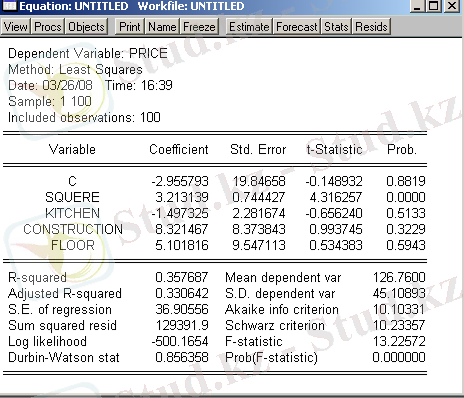Click Mean dependent var value 126.7600

tap(399, 277)
